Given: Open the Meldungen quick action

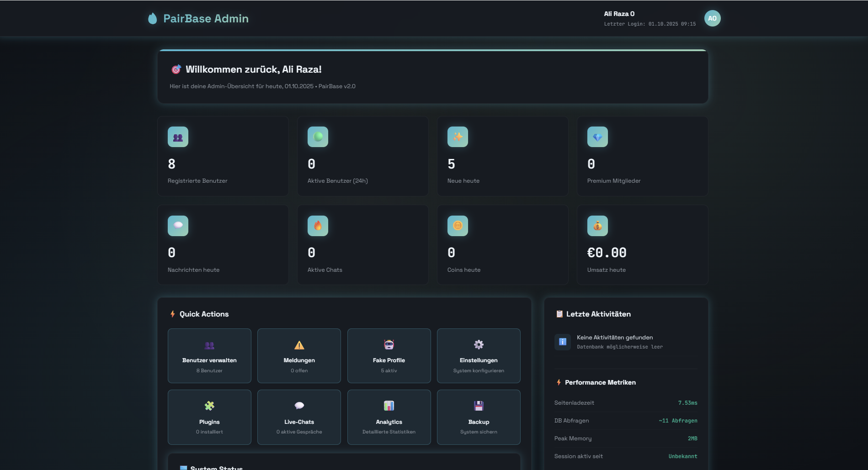Looking at the screenshot, I should click(299, 356).
